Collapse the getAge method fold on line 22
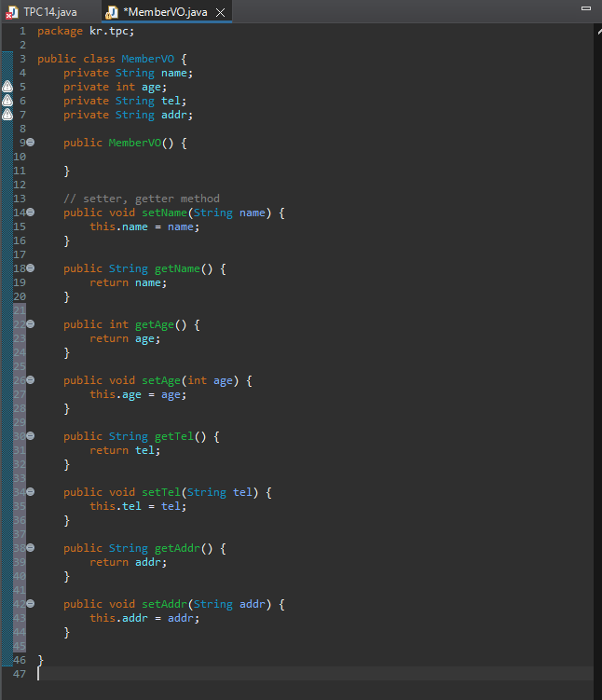 point(31,324)
